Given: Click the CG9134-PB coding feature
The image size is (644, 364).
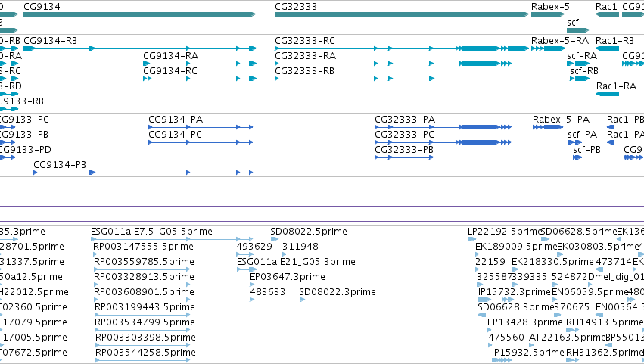Looking at the screenshot, I should coord(143,173).
